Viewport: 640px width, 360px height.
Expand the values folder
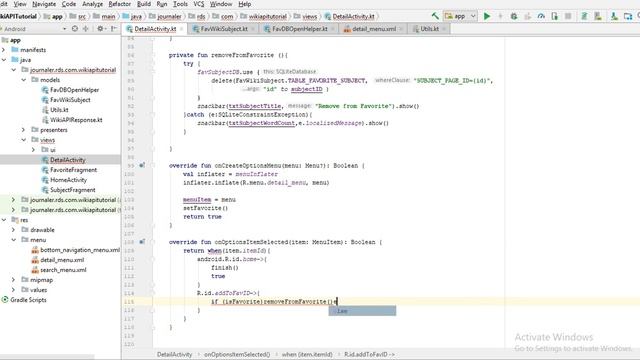point(13,290)
